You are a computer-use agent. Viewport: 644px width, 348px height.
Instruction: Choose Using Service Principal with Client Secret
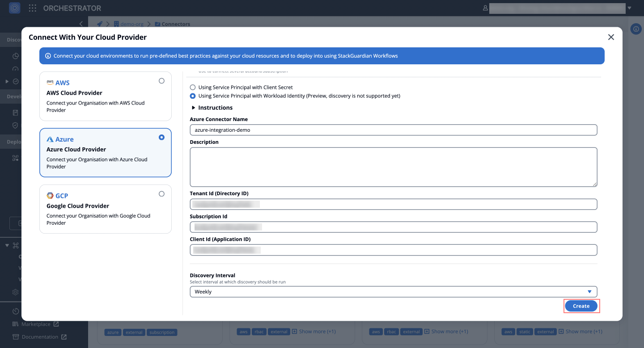(x=193, y=88)
